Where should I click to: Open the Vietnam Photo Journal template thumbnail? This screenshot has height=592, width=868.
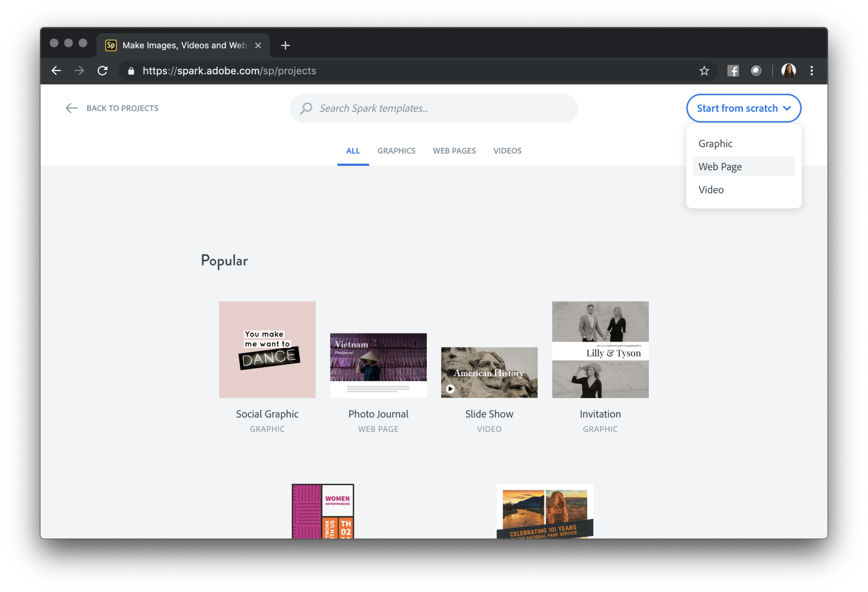click(378, 365)
